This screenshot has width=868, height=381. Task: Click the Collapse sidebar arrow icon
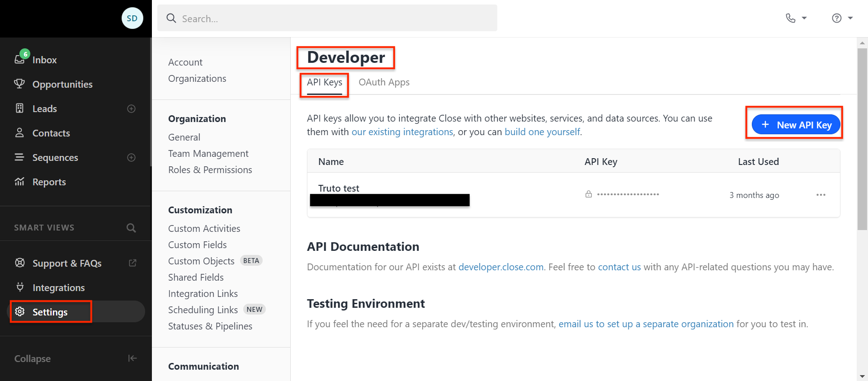click(132, 358)
